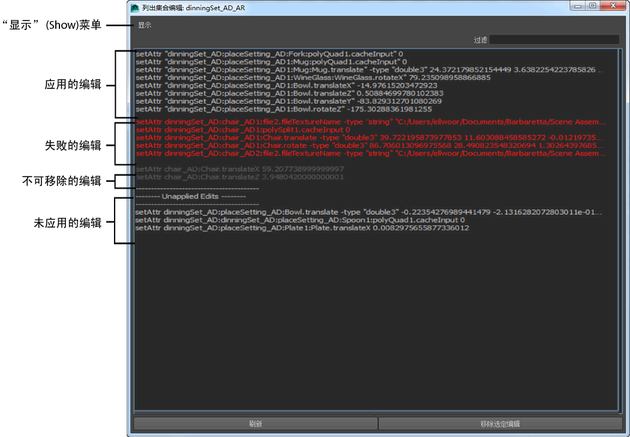Viewport: 630px width, 437px height.
Task: Click the 刷新 button
Action: 255,424
